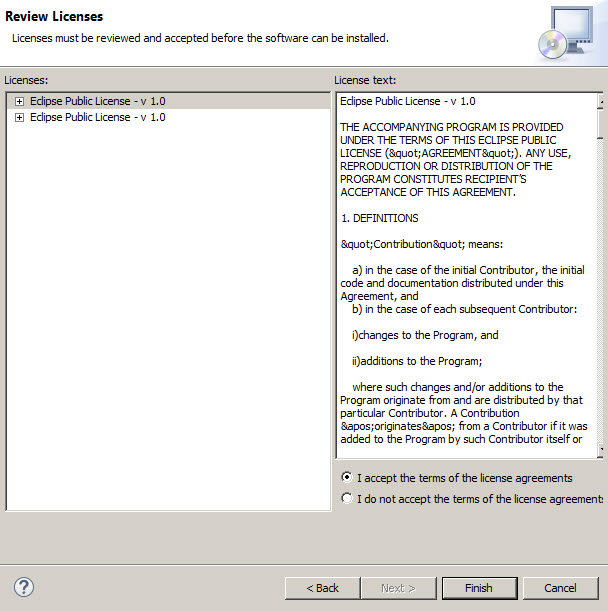608x611 pixels.
Task: Click the 'Licenses:' list label
Action: (26, 80)
